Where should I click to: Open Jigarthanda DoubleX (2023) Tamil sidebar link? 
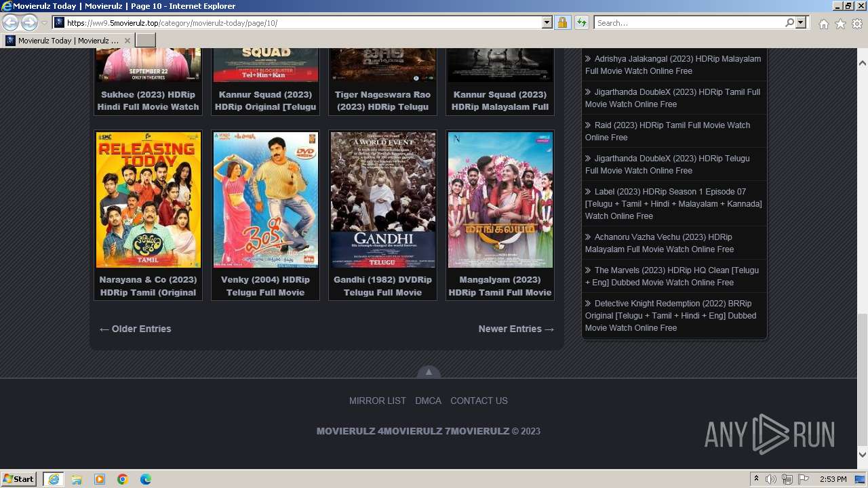[673, 98]
